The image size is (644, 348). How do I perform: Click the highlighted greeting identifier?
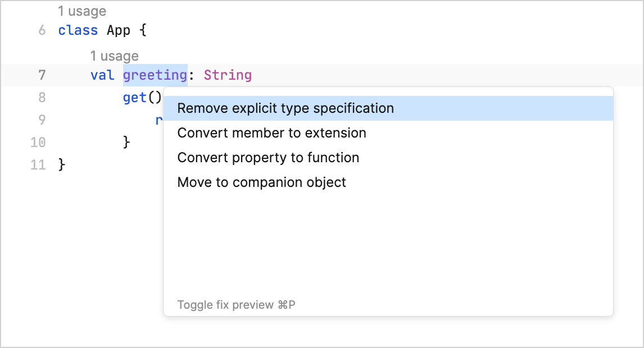coord(155,75)
